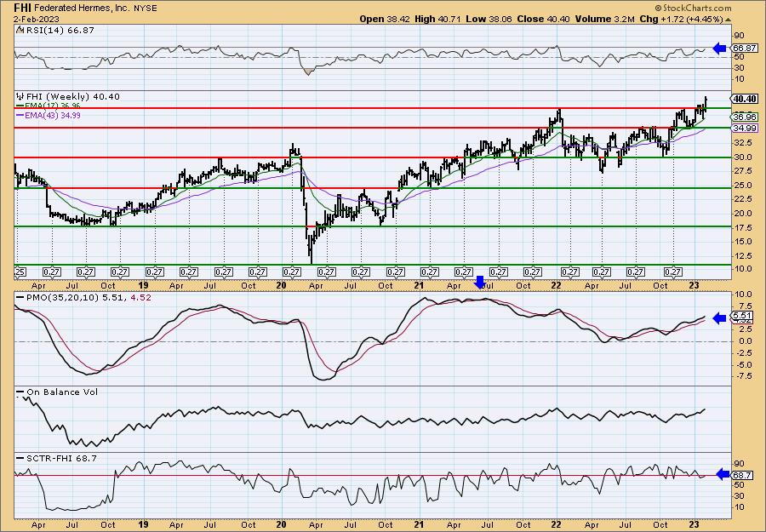Click the RSI(14) 66.87 indicator label
This screenshot has width=766, height=532.
(x=59, y=31)
